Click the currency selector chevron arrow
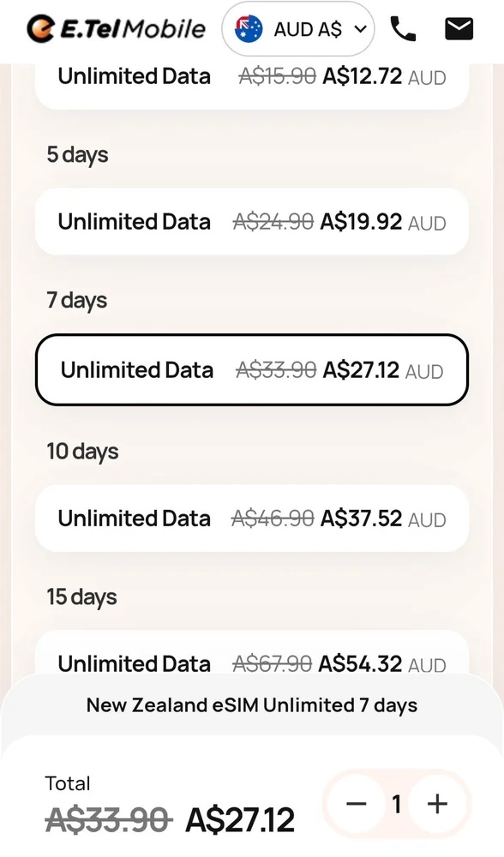The height and width of the screenshot is (857, 504). click(x=360, y=29)
